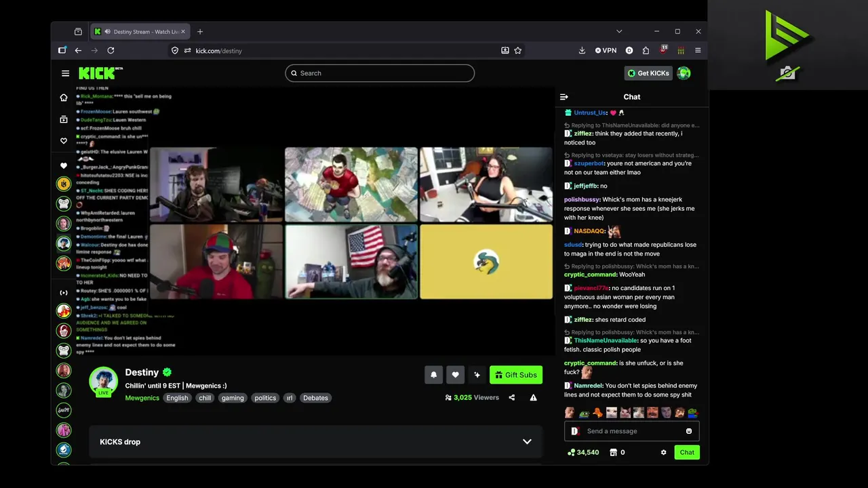Open the Kick hamburger sidebar menu
868x488 pixels.
(65, 73)
